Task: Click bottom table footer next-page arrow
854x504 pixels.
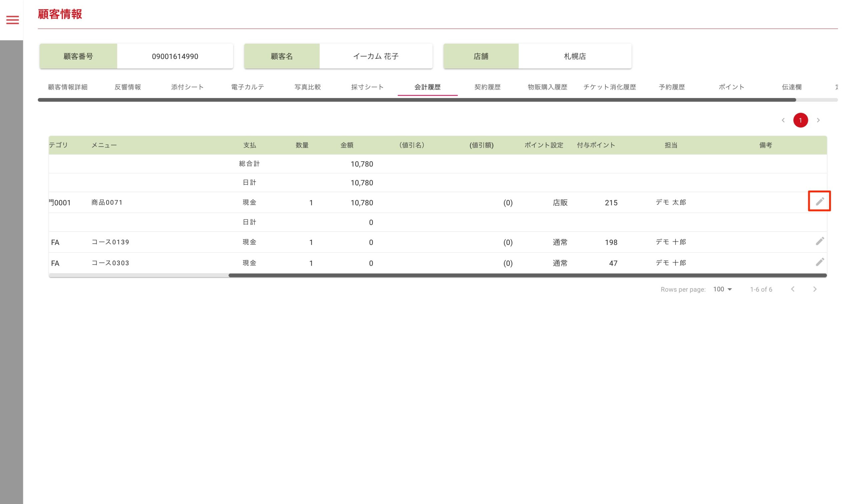Action: [815, 289]
